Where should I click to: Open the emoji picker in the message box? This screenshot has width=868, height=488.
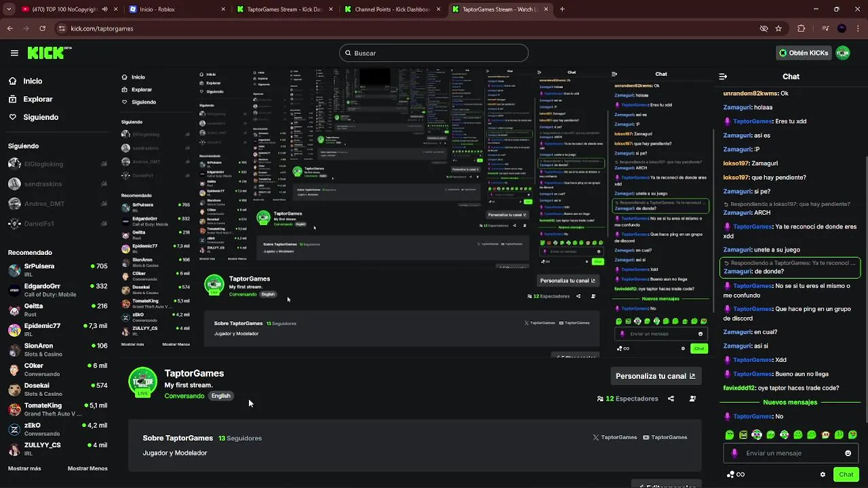point(848,453)
